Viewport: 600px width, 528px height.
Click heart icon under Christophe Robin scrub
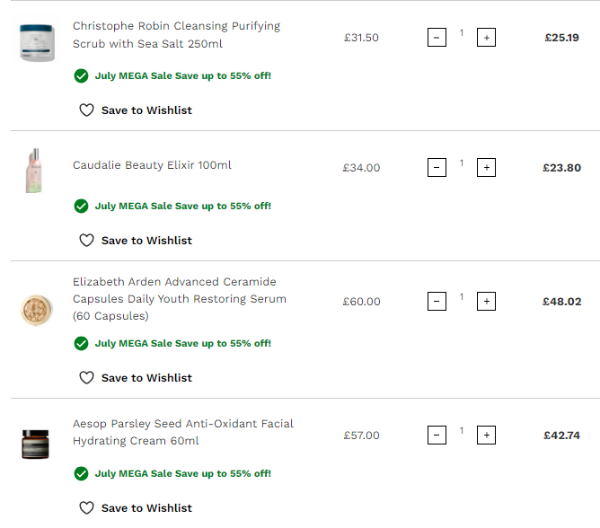pos(86,110)
